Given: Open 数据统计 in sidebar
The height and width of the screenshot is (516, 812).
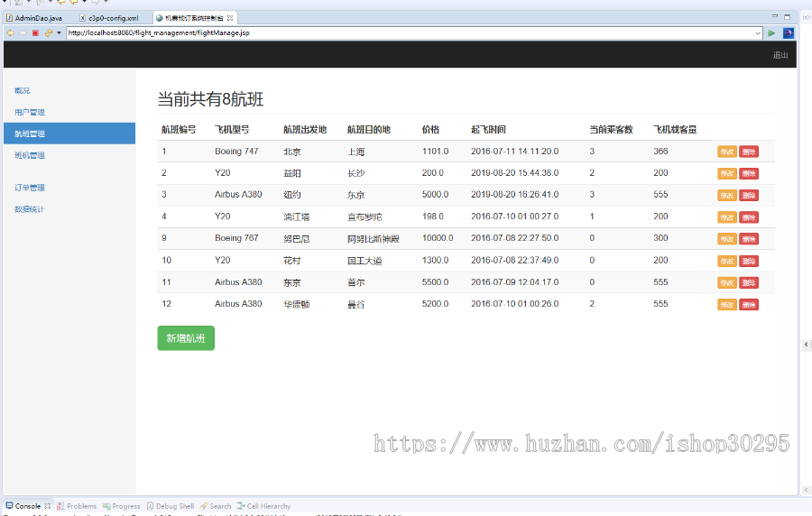Looking at the screenshot, I should [x=30, y=209].
